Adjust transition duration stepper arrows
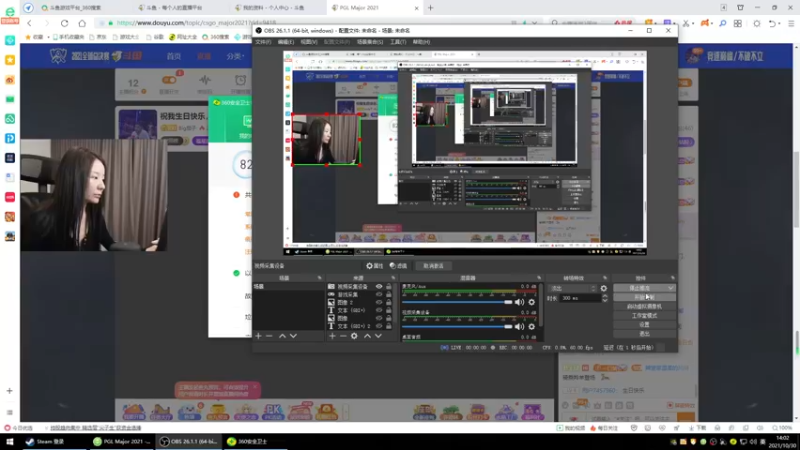The height and width of the screenshot is (450, 800). (605, 298)
